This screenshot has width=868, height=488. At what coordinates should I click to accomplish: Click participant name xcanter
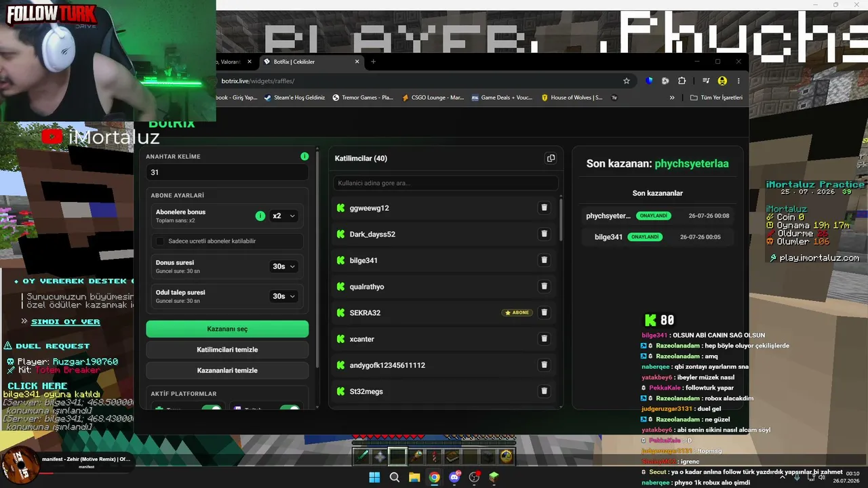362,339
